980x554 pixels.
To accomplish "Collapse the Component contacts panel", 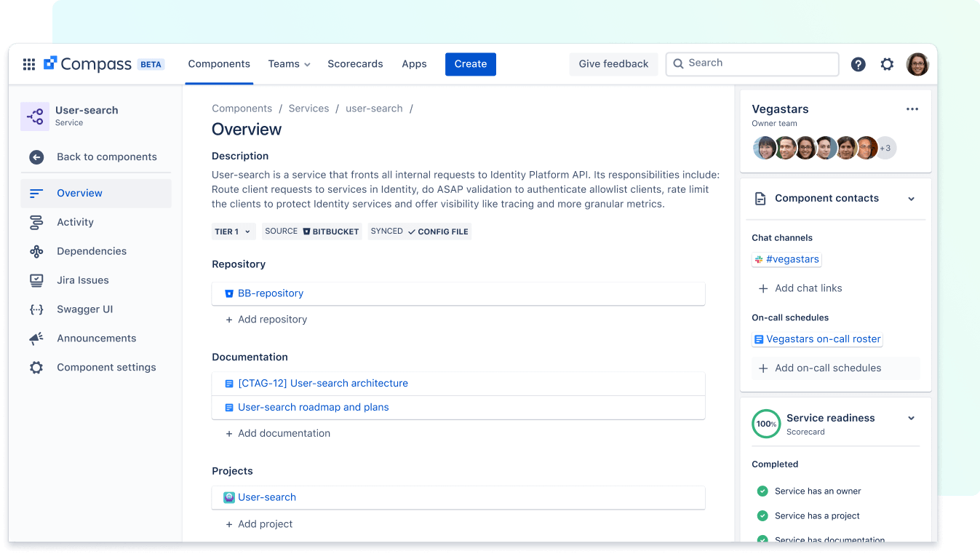I will pos(911,198).
